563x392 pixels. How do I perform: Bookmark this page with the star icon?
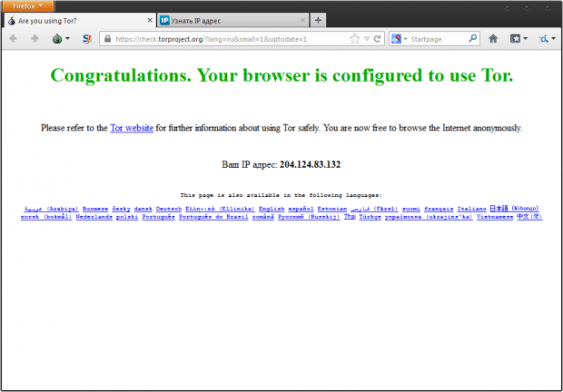tap(354, 39)
